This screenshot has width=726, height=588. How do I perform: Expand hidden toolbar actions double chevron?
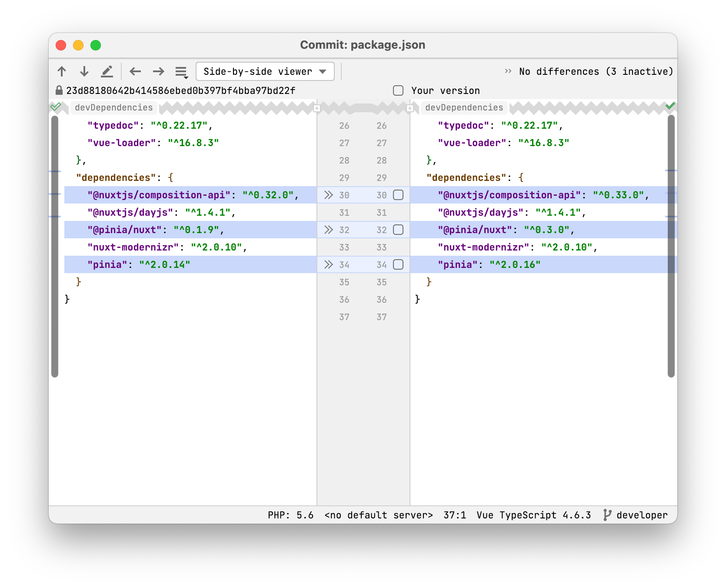508,71
